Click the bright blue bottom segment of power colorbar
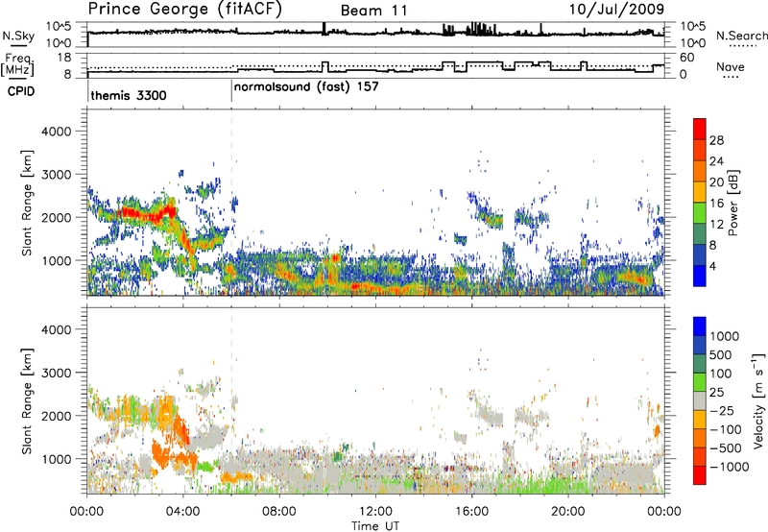The width and height of the screenshot is (768, 532). (700, 276)
